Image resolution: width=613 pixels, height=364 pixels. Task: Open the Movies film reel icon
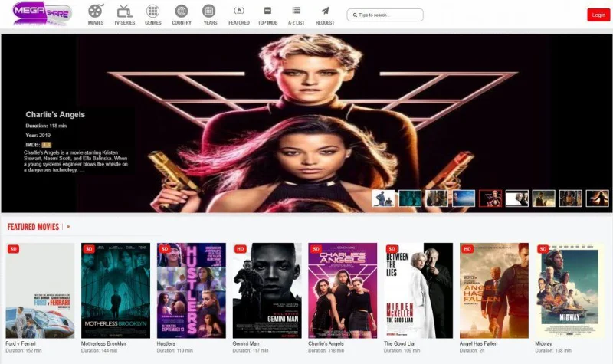pyautogui.click(x=95, y=11)
